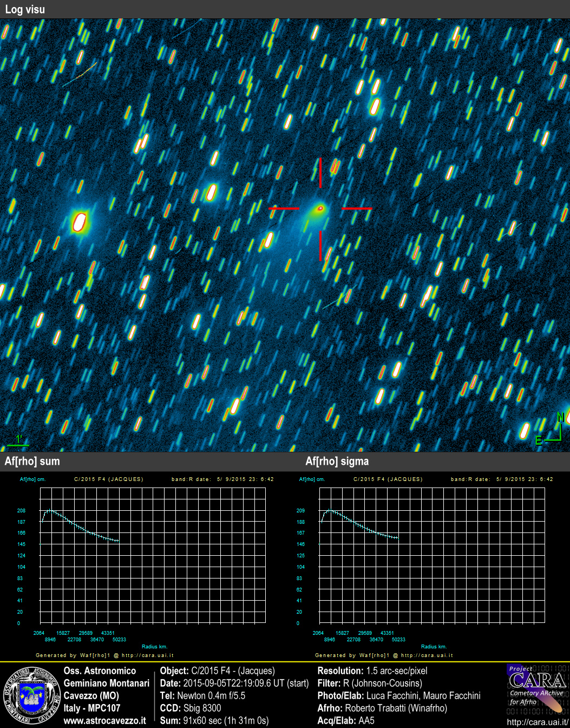Click the Filter: R (Johnson-Cousins) text
This screenshot has height=728, width=570.
[x=369, y=683]
